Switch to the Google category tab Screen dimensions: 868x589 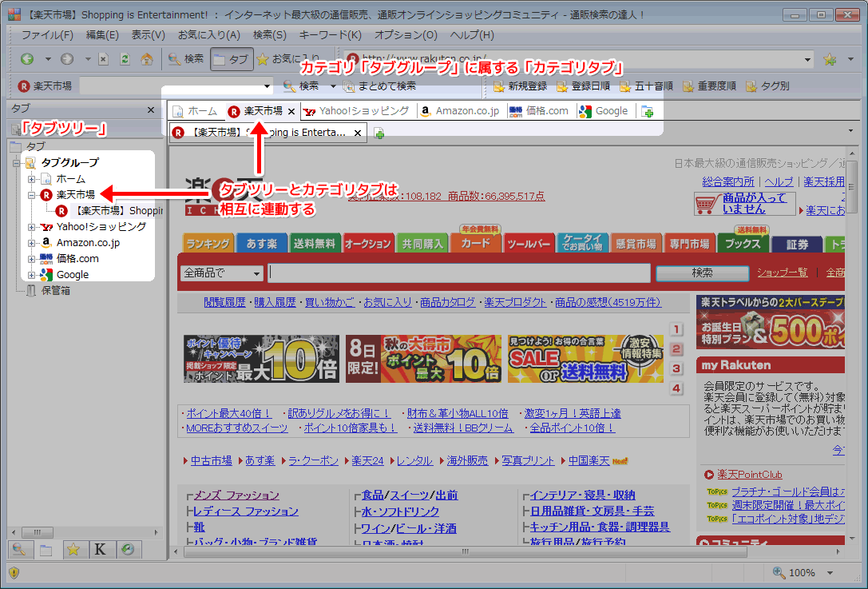pos(604,111)
